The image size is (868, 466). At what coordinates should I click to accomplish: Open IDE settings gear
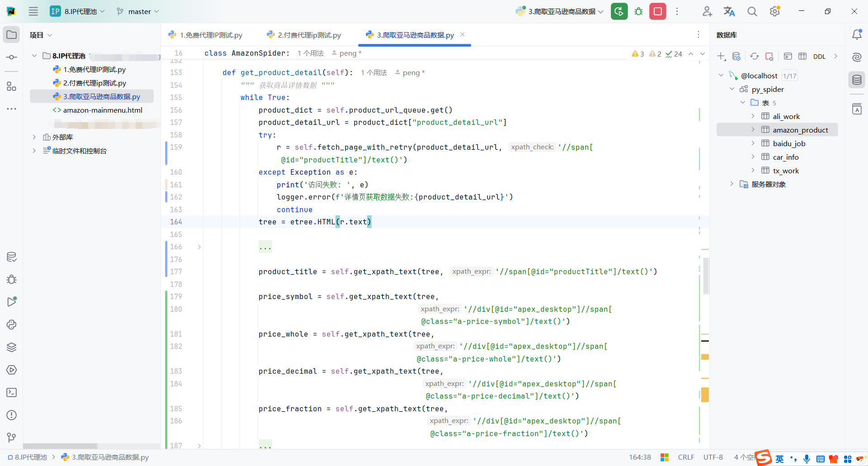[x=775, y=11]
